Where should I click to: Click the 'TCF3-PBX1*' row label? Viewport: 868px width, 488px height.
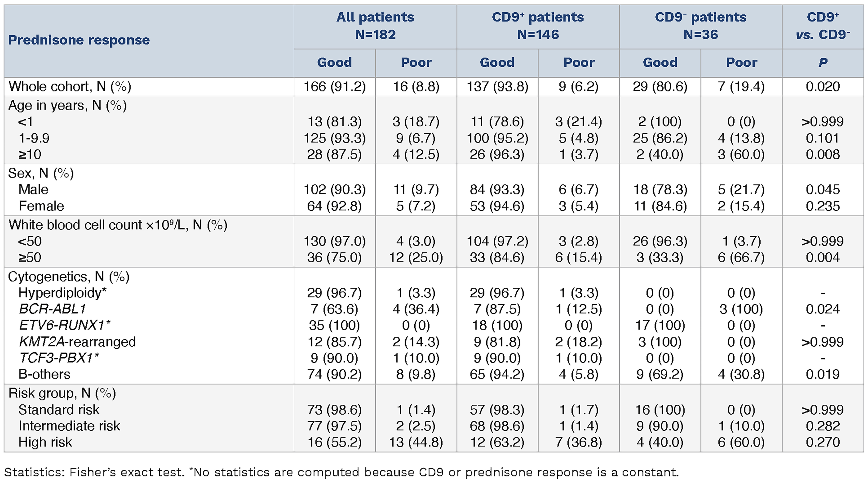59,358
